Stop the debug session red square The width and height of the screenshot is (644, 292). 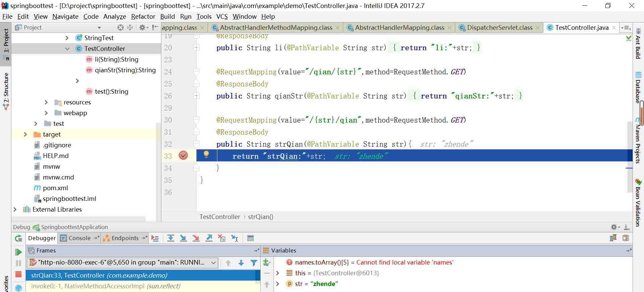click(x=18, y=274)
